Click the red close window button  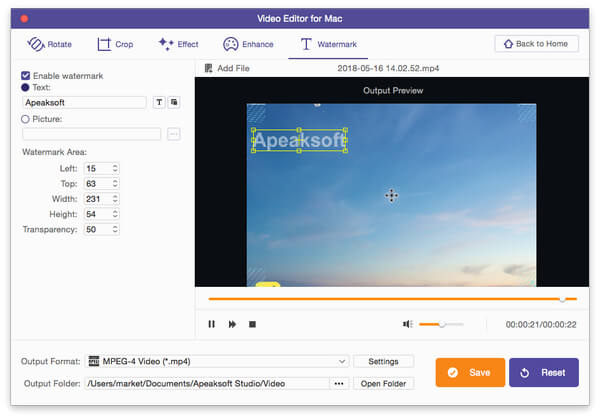(x=24, y=18)
